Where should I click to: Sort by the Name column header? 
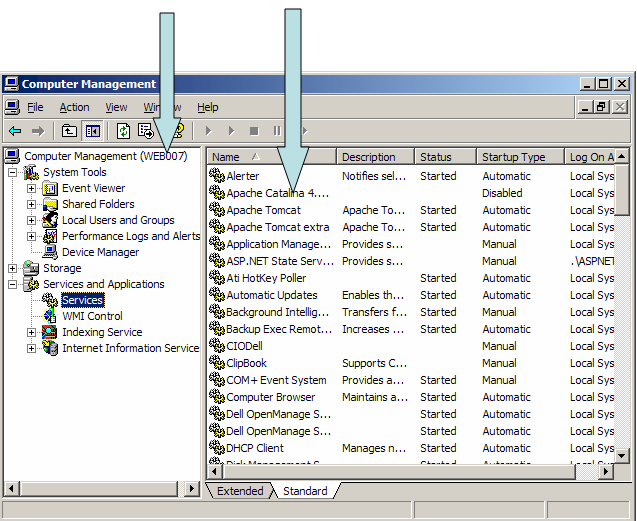[271, 157]
